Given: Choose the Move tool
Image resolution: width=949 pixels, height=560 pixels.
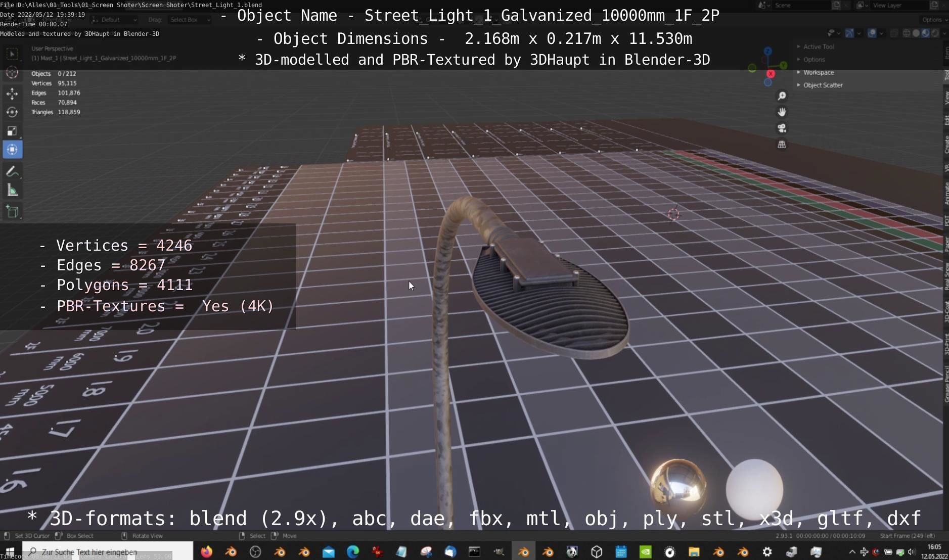Looking at the screenshot, I should [13, 94].
